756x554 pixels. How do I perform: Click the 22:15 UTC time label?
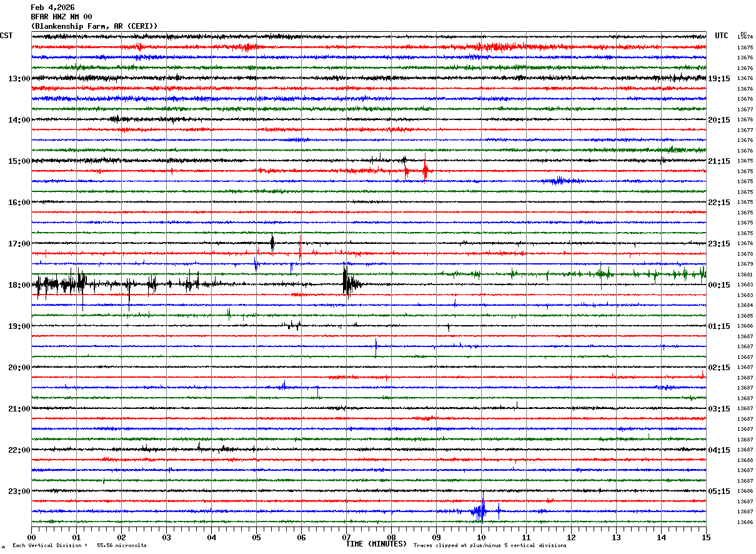pos(719,203)
